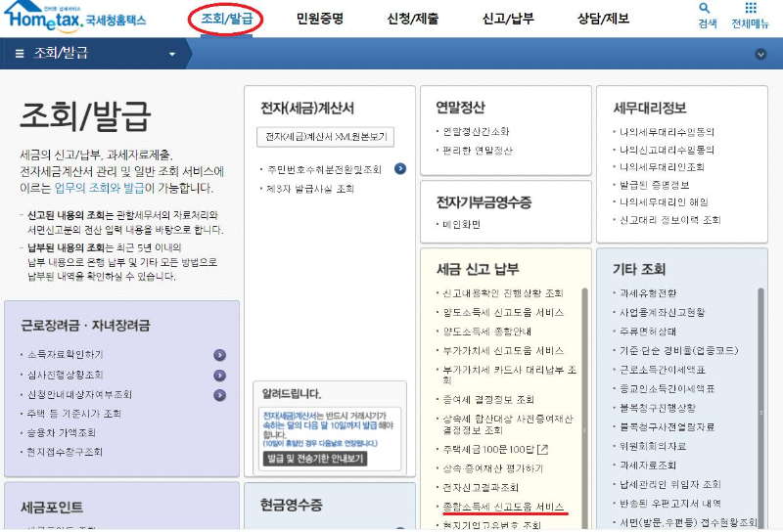The height and width of the screenshot is (532, 783).
Task: Open the 민원증명 top menu
Action: click(x=320, y=19)
